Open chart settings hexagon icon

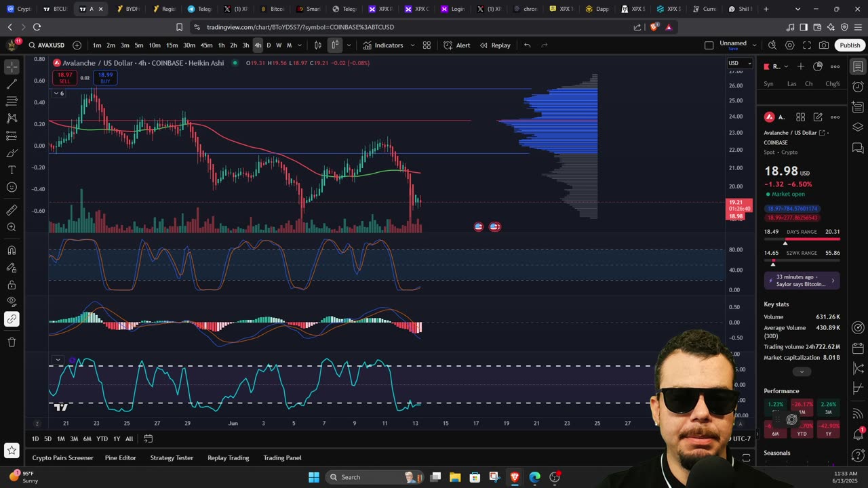tap(789, 45)
